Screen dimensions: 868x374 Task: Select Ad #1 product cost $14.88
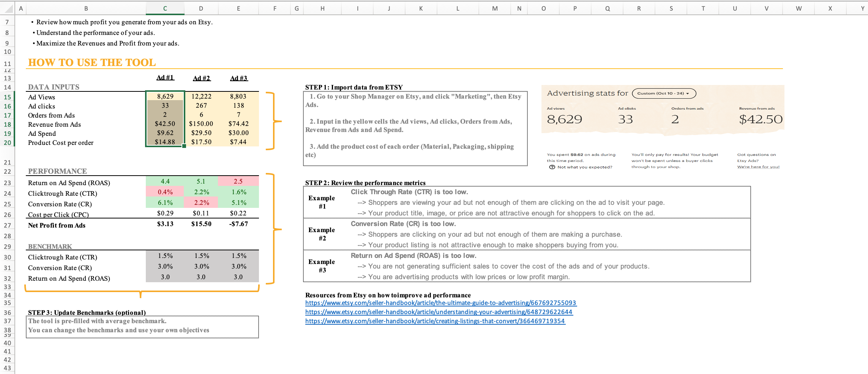(165, 142)
